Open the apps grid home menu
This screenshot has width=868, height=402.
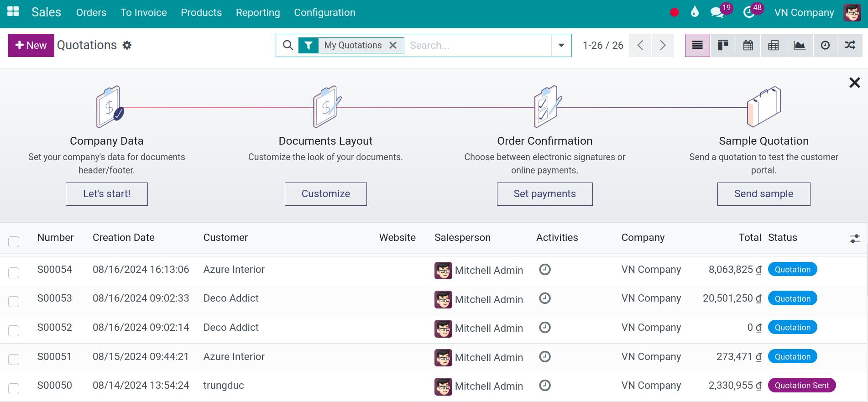pos(13,12)
